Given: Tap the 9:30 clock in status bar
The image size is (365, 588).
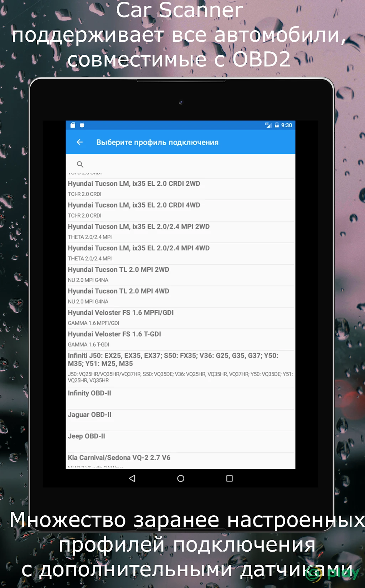Looking at the screenshot, I should pos(287,125).
